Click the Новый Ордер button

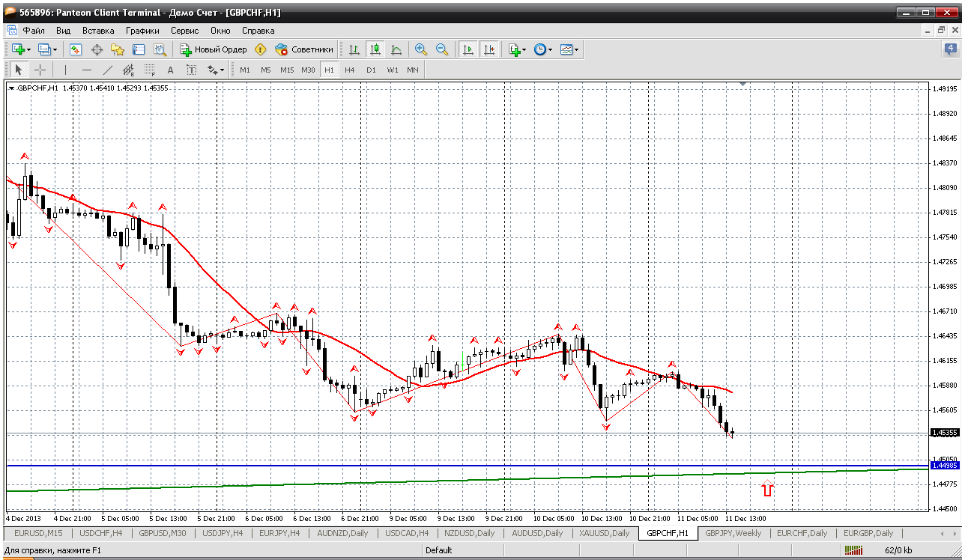(214, 49)
